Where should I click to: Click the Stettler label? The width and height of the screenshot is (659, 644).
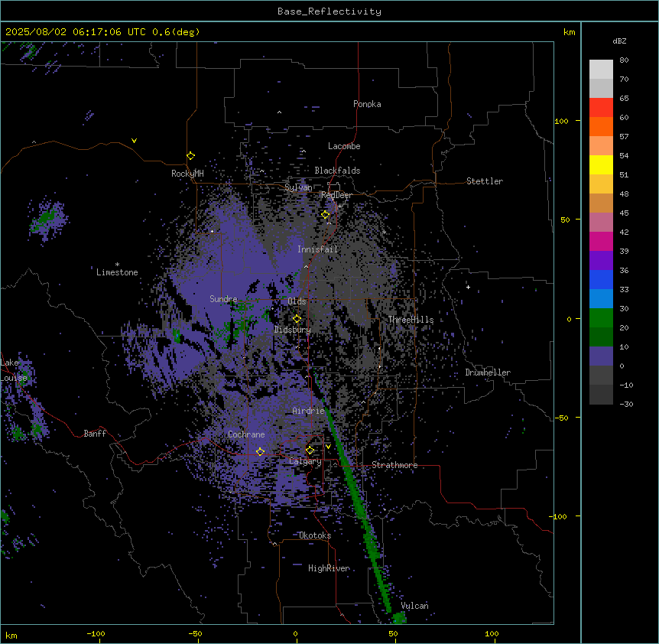pyautogui.click(x=485, y=181)
